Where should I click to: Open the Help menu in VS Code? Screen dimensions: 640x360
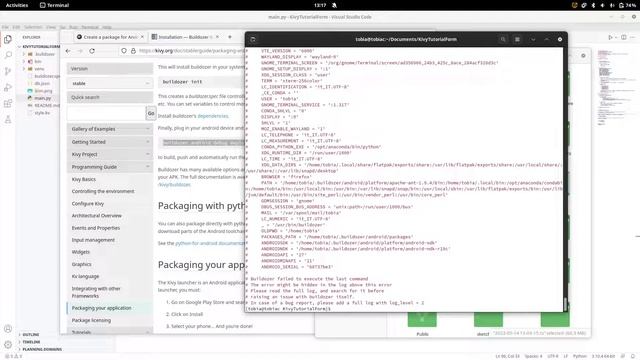(107, 27)
